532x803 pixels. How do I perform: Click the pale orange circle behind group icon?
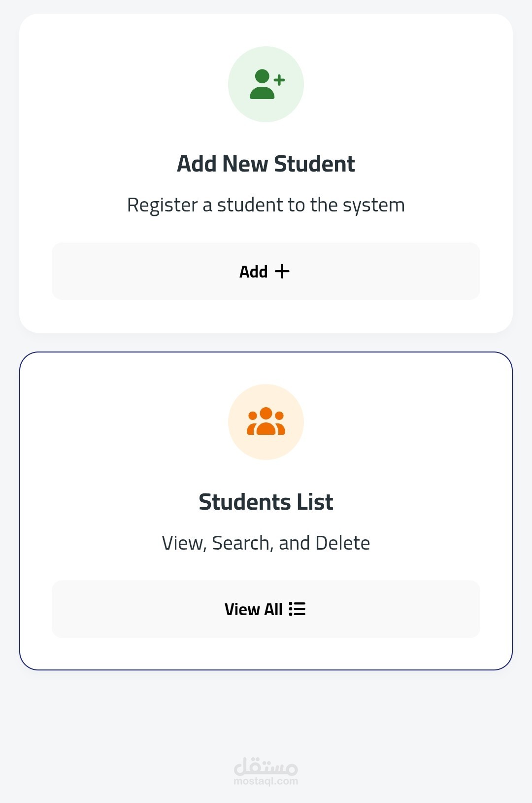[x=241, y=444]
